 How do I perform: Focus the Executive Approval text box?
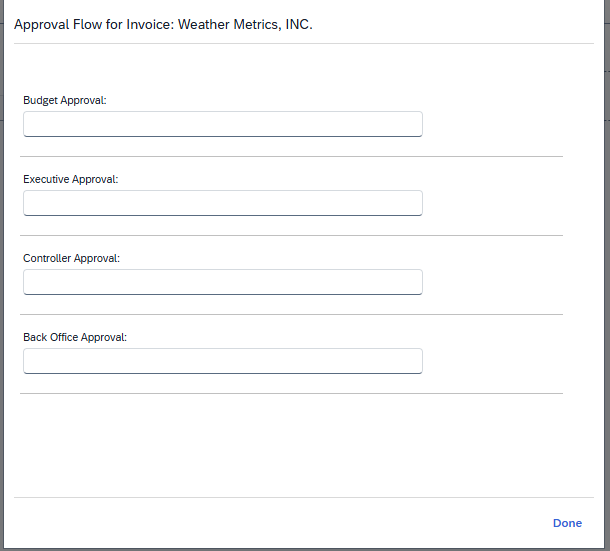pyautogui.click(x=223, y=203)
